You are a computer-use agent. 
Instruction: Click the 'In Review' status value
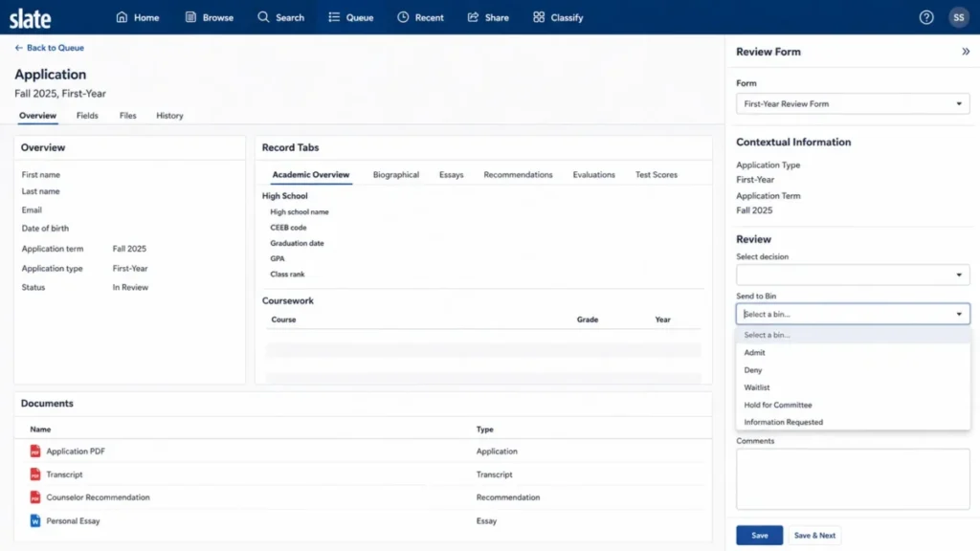click(130, 287)
